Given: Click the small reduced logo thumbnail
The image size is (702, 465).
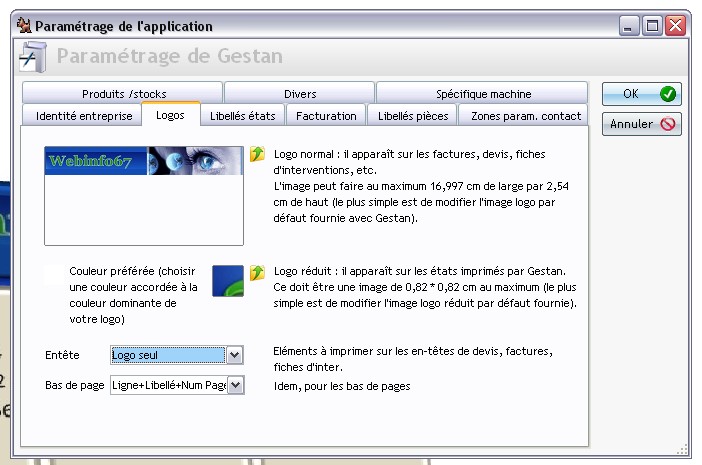Looking at the screenshot, I should tap(228, 280).
